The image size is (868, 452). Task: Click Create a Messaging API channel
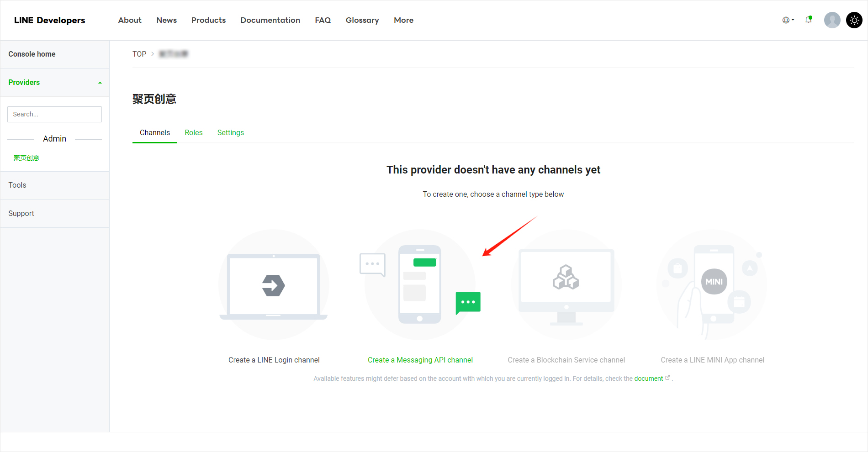coord(420,360)
